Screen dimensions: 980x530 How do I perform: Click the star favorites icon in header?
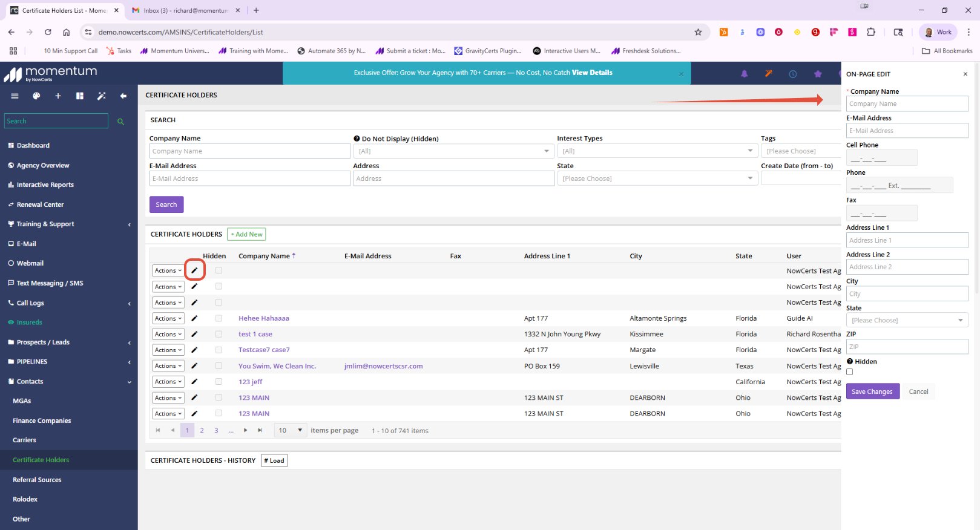click(x=818, y=74)
